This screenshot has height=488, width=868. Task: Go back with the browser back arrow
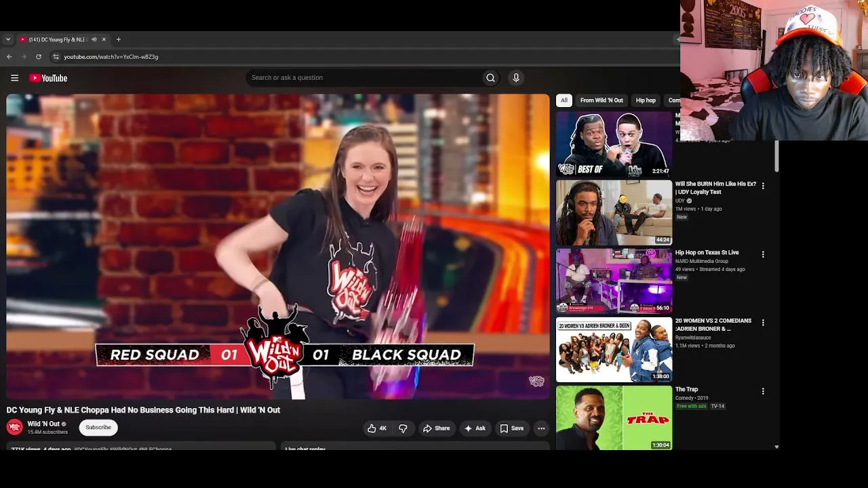pos(9,57)
